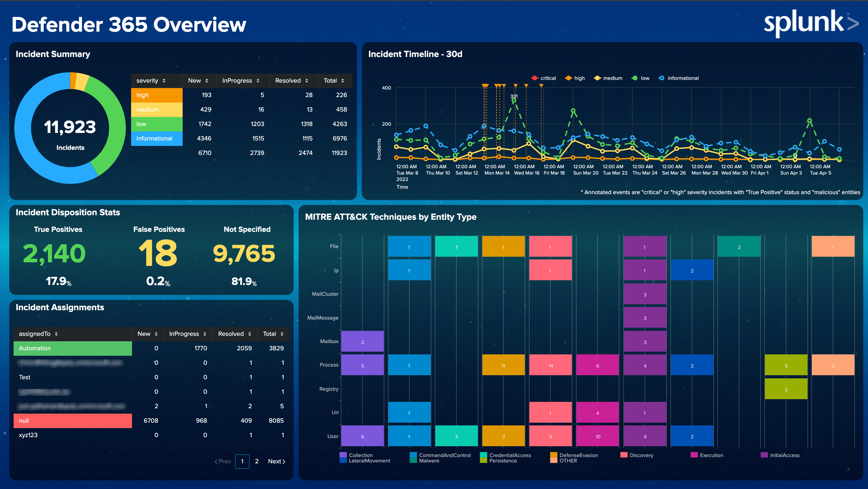Screen dimensions: 868x489
Task: Toggle the informational series in timeline legend
Action: tap(679, 78)
